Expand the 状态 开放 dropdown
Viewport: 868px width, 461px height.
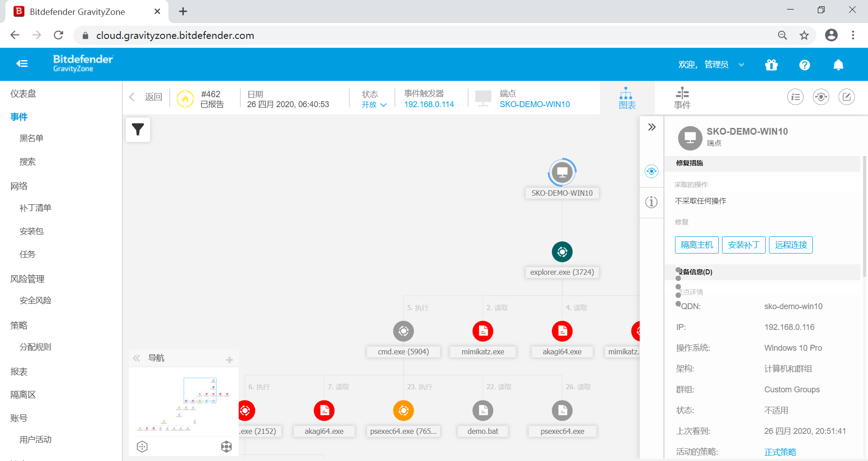374,104
